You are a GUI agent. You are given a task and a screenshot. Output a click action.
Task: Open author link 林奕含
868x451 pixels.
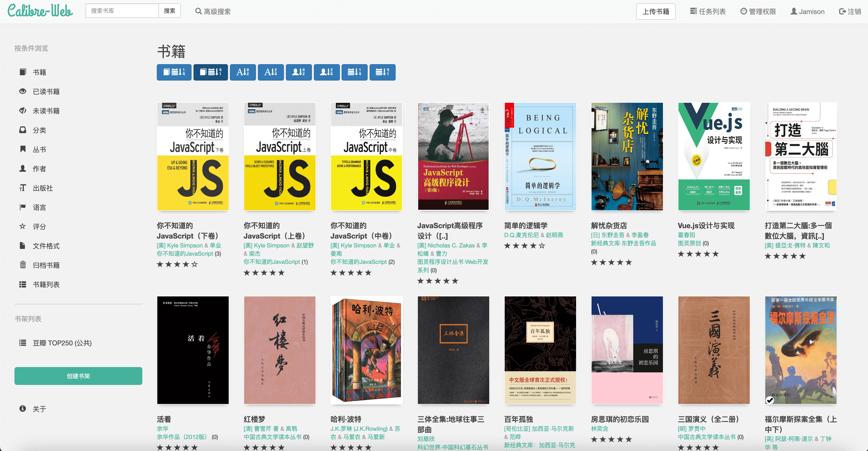pyautogui.click(x=599, y=429)
